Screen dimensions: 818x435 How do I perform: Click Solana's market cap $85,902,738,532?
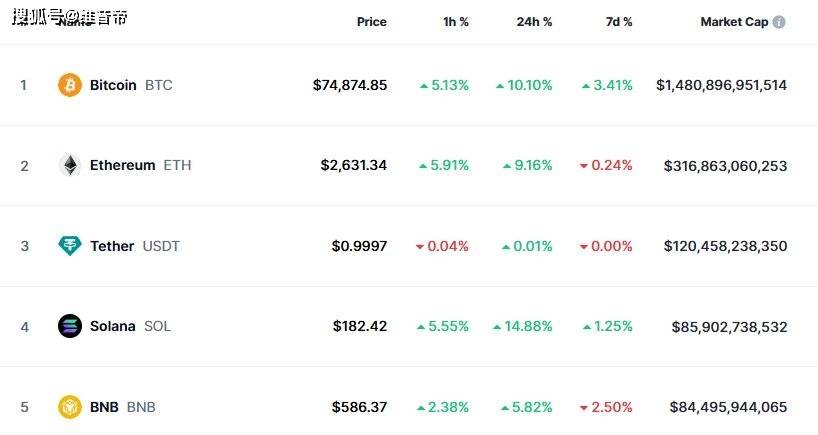pos(729,327)
